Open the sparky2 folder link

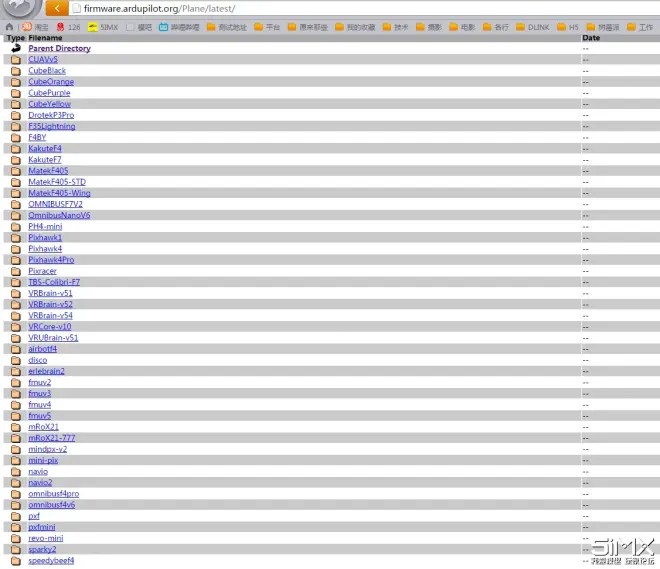coord(42,549)
